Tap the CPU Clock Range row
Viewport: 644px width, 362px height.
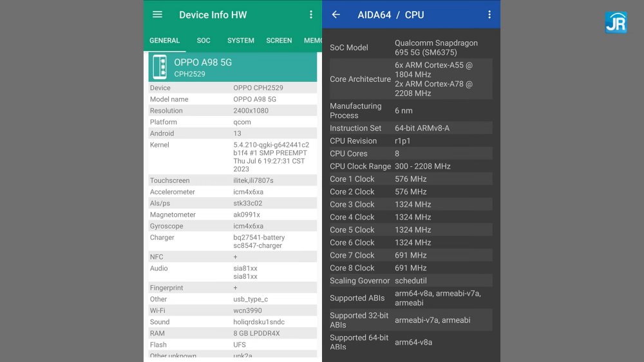[411, 166]
